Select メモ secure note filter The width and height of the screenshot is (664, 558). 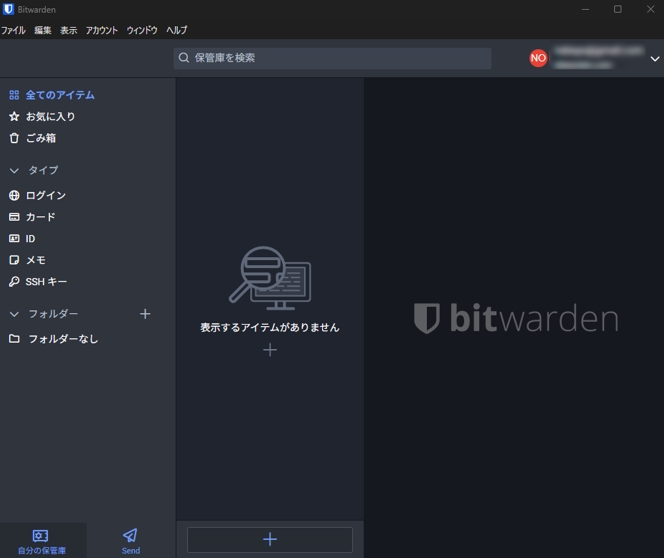pos(35,260)
